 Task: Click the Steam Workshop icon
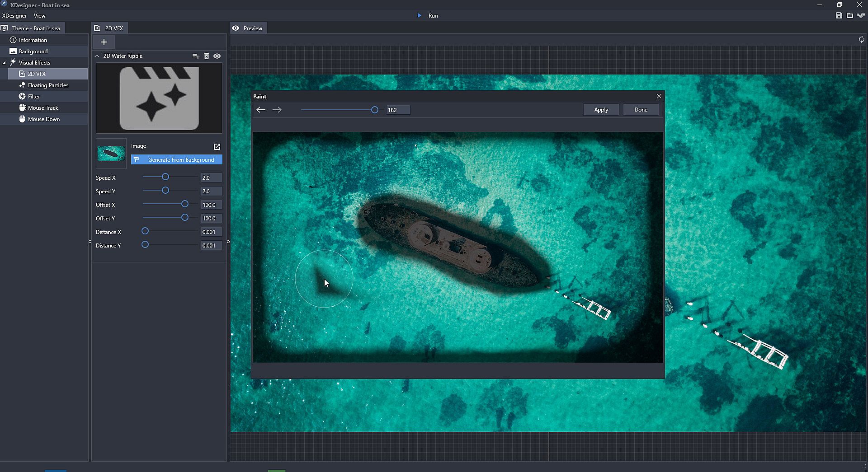click(x=861, y=15)
